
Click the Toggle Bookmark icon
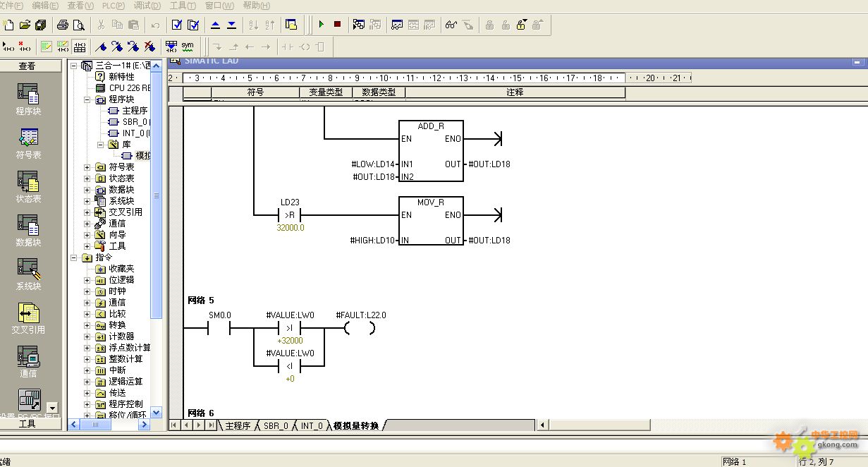point(101,47)
